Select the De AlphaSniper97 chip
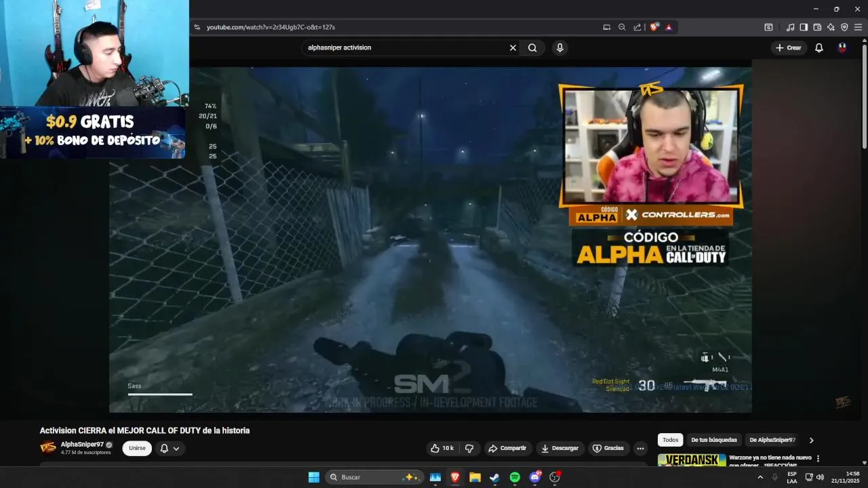Image resolution: width=868 pixels, height=488 pixels. (772, 440)
